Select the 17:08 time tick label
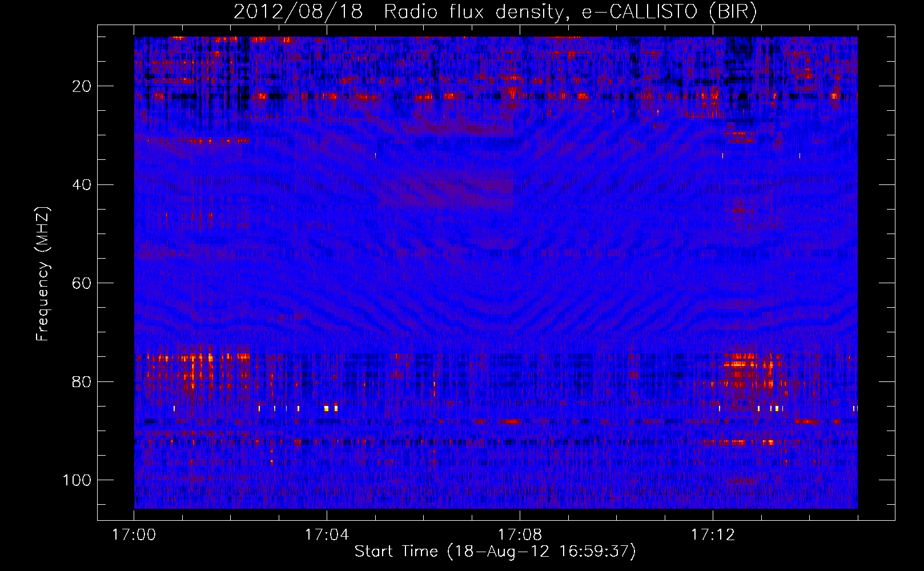 tap(520, 535)
